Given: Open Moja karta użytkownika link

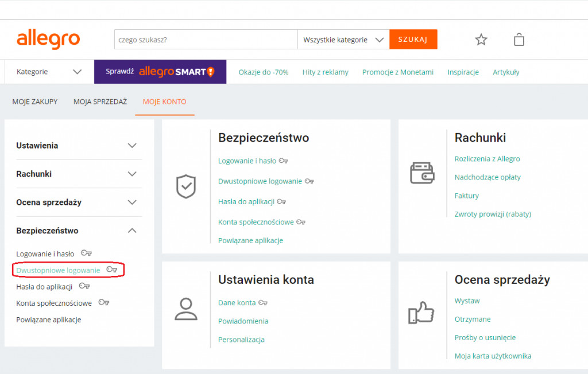Looking at the screenshot, I should pyautogui.click(x=493, y=356).
